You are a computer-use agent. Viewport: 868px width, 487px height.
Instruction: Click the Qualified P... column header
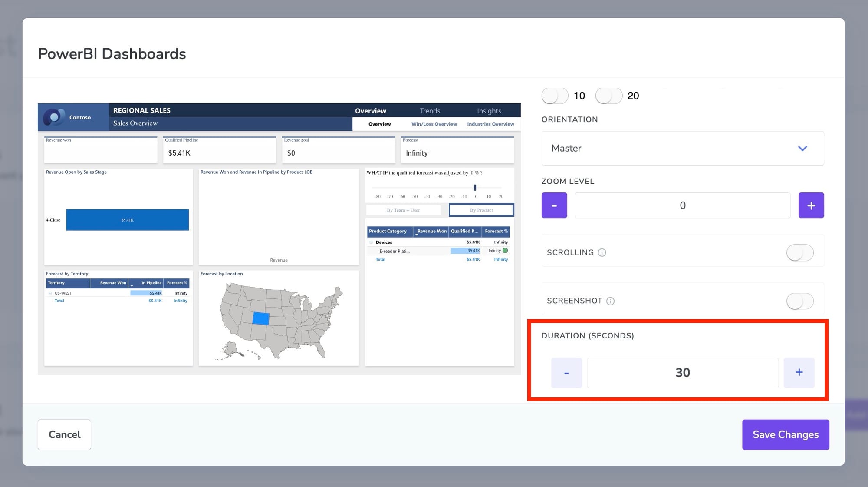pyautogui.click(x=465, y=231)
